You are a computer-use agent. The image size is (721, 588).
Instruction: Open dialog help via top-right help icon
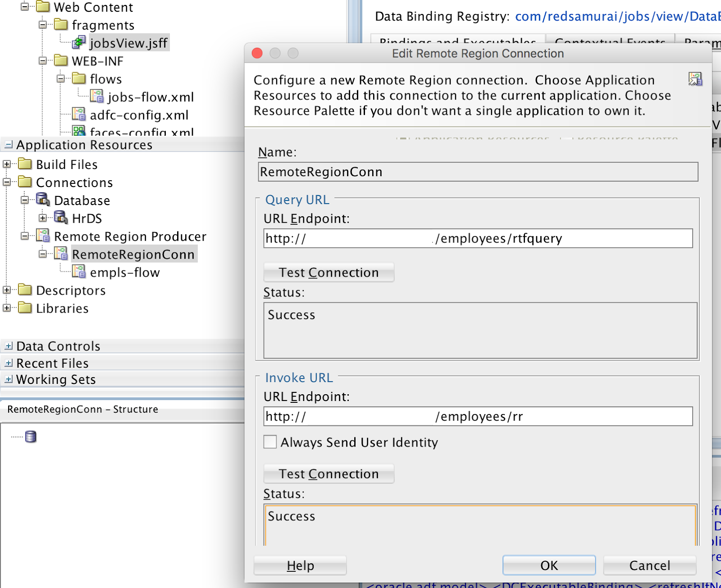click(696, 80)
